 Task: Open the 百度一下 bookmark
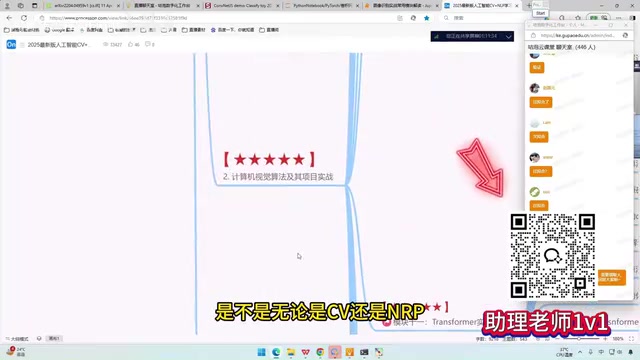pos(233,30)
